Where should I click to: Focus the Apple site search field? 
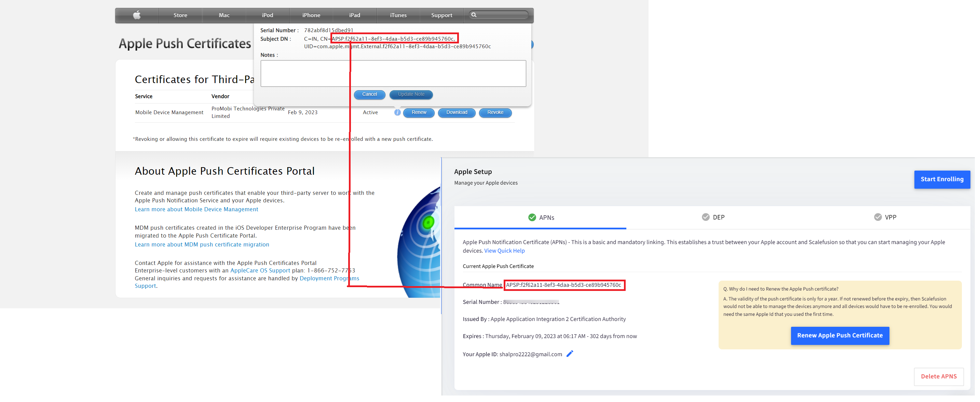(x=498, y=15)
